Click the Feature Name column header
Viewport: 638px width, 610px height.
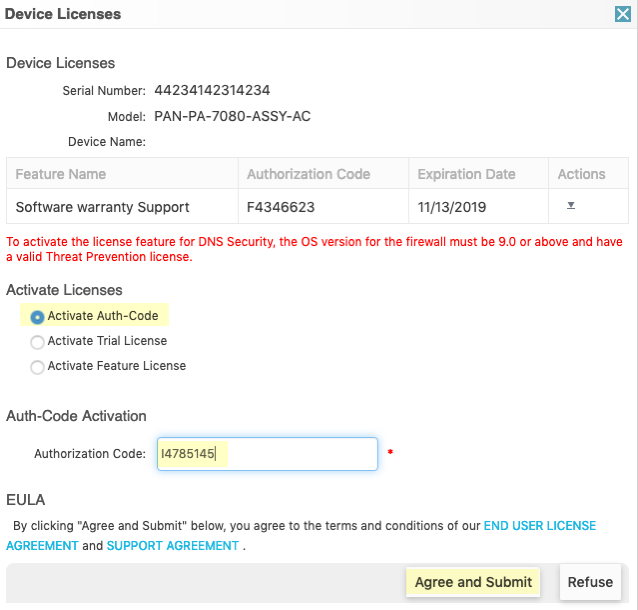(61, 174)
